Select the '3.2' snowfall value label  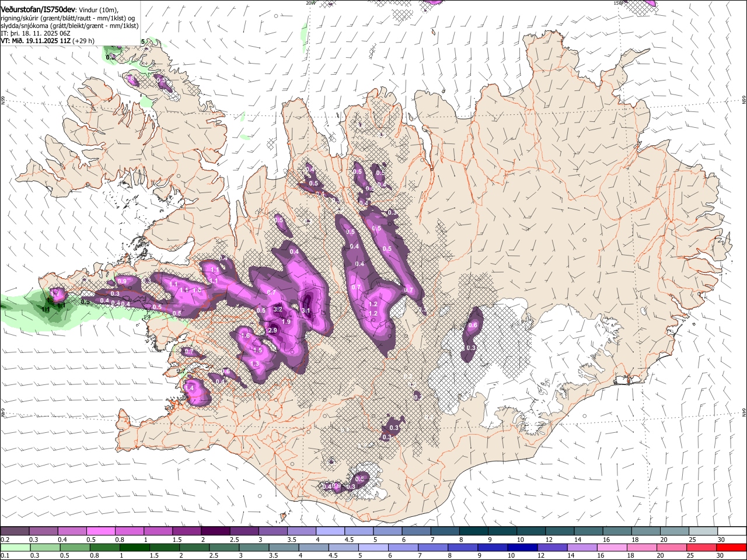[x=278, y=309]
